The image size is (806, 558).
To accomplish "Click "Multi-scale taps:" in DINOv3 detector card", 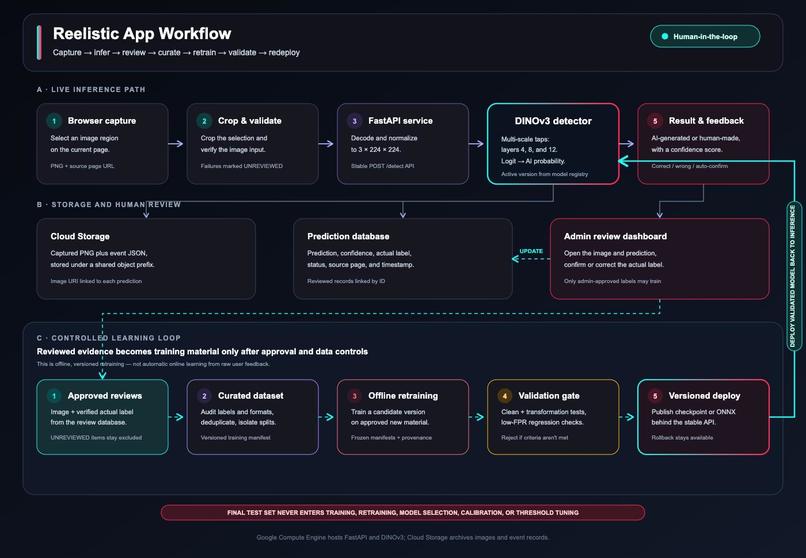I will (x=525, y=139).
